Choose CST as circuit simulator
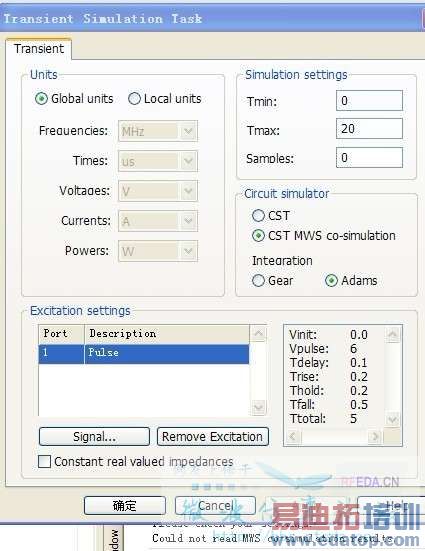The image size is (425, 551). [258, 215]
